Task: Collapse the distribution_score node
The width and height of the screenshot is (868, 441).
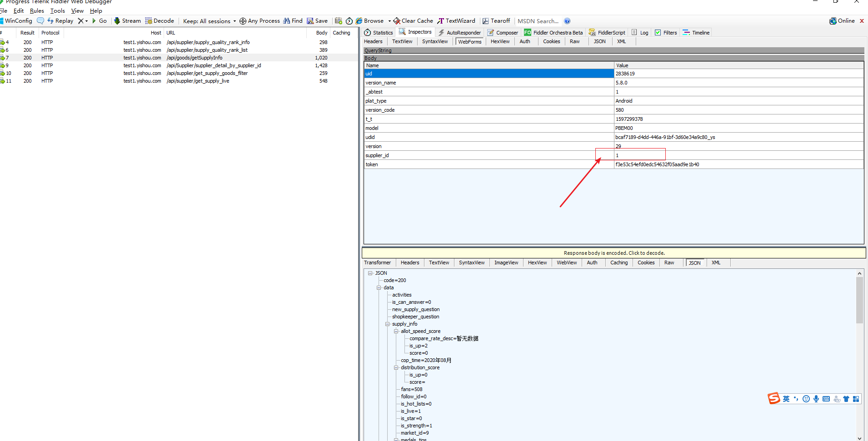Action: pos(396,367)
